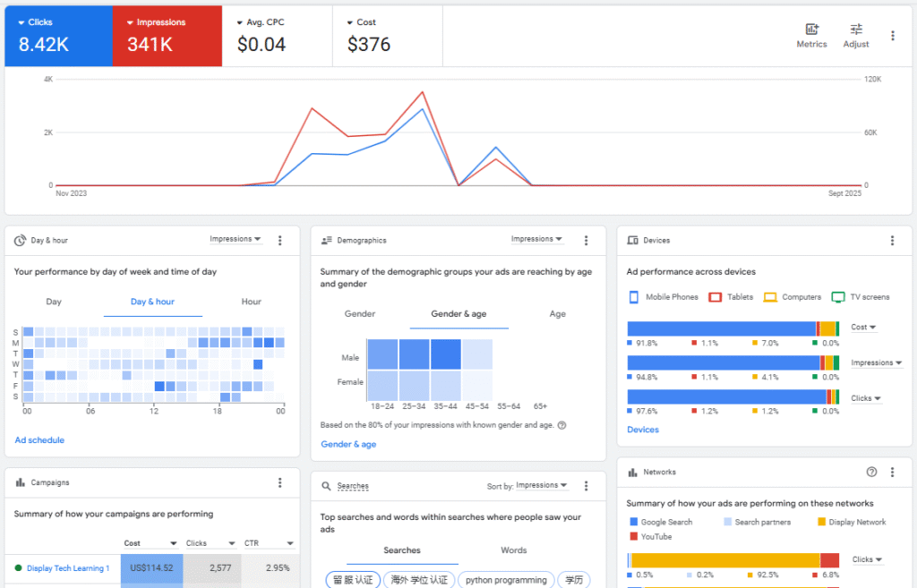
Task: Open Campaigns card three-dot menu
Action: (x=280, y=482)
